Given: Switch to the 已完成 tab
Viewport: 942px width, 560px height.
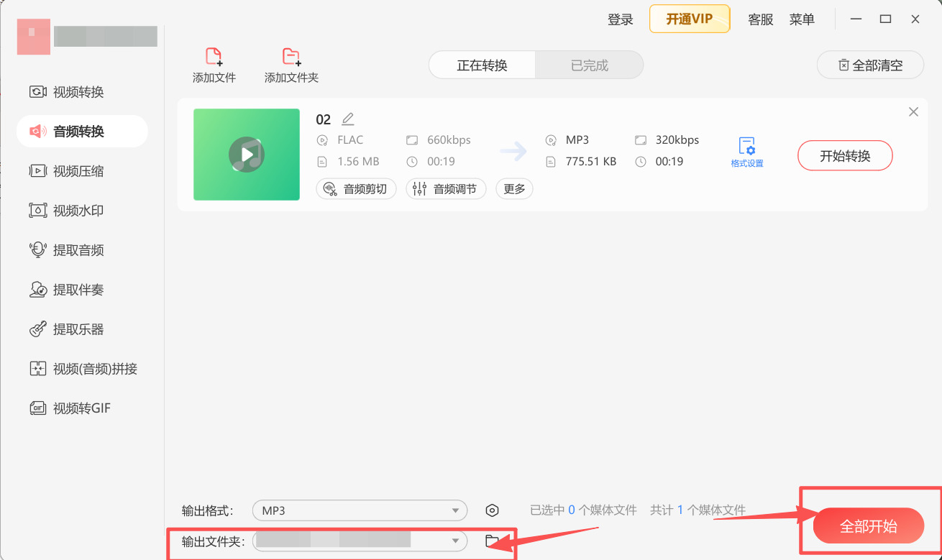Looking at the screenshot, I should (x=590, y=65).
